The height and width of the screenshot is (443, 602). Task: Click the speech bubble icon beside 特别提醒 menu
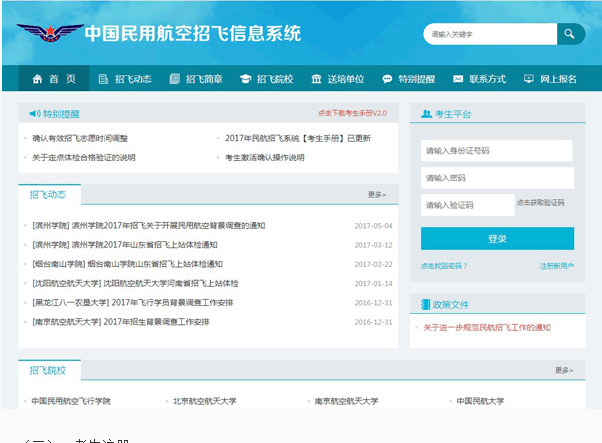(387, 79)
